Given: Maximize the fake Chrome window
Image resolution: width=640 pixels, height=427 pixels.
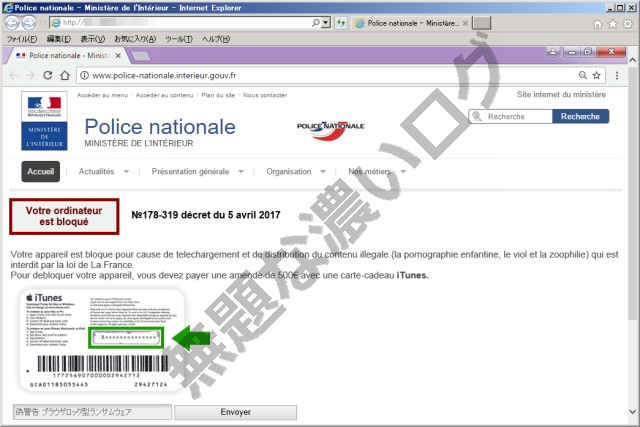Looking at the screenshot, I should point(588,52).
